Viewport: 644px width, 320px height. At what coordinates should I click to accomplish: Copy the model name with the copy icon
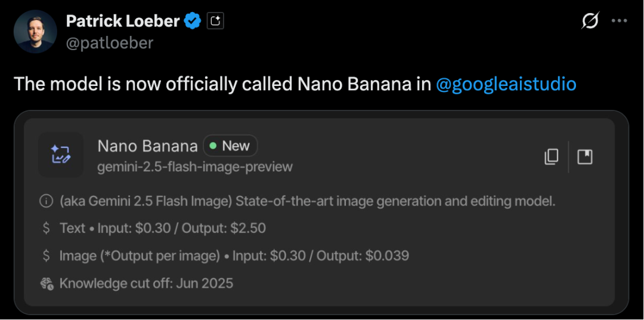552,157
